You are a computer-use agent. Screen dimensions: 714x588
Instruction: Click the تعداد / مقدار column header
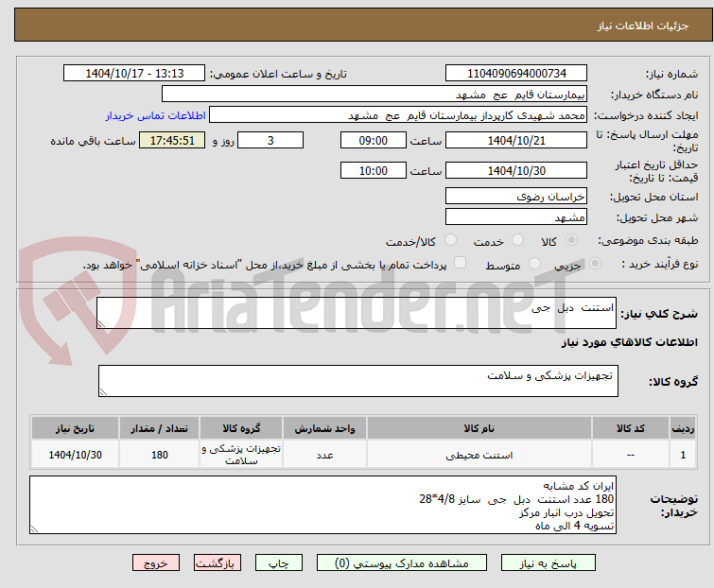[x=160, y=428]
